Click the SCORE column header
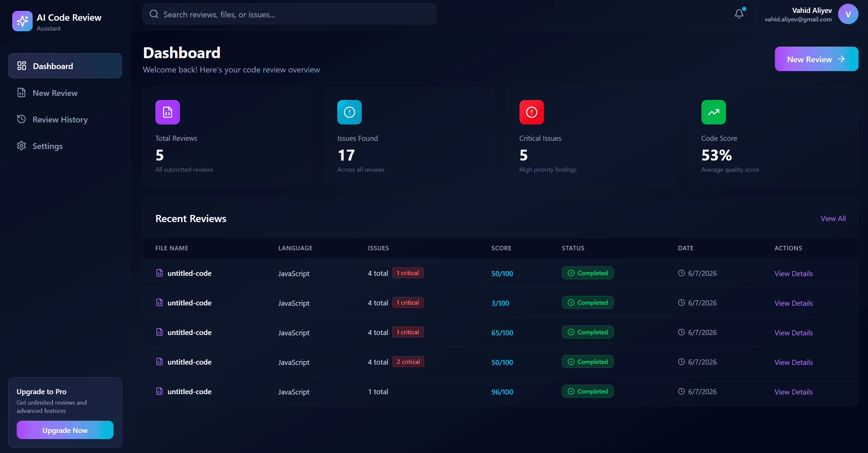Image resolution: width=868 pixels, height=453 pixels. (x=501, y=248)
